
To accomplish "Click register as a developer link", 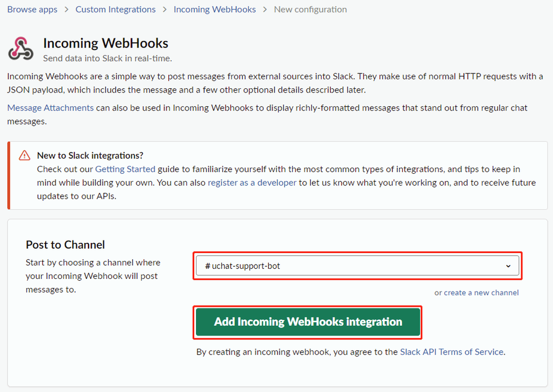I will pyautogui.click(x=252, y=182).
